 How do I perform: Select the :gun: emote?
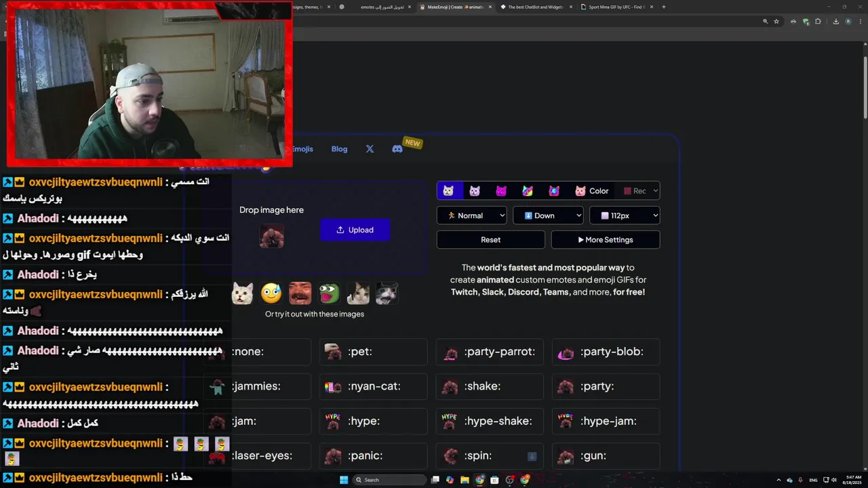coord(606,456)
